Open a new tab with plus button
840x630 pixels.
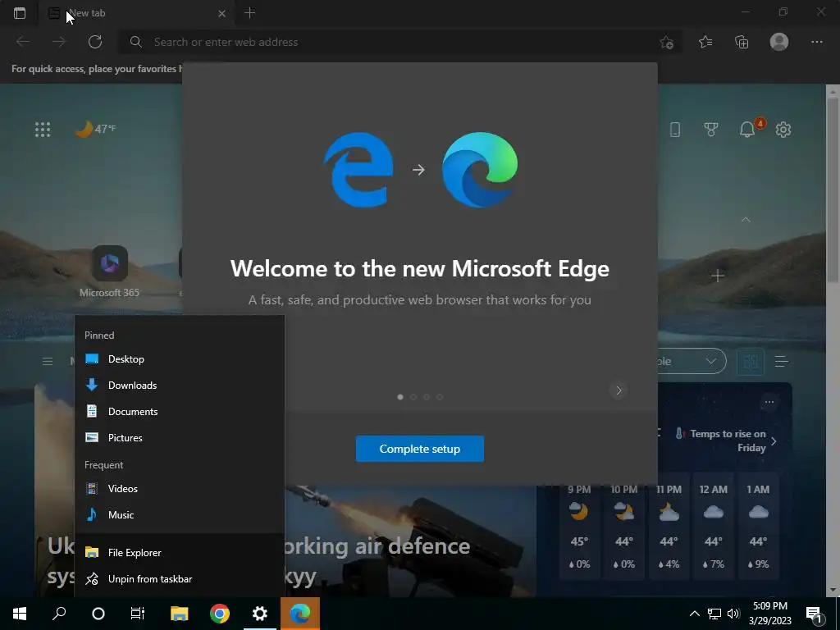[x=249, y=13]
